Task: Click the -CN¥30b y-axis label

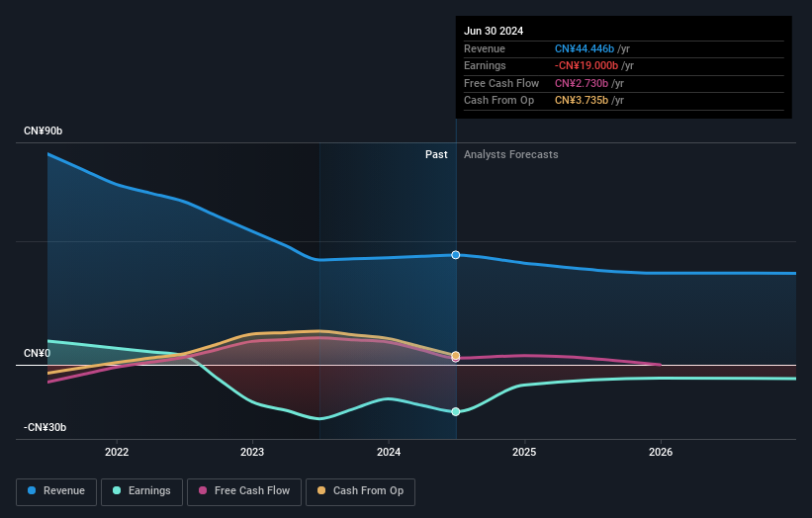Action: click(x=45, y=427)
